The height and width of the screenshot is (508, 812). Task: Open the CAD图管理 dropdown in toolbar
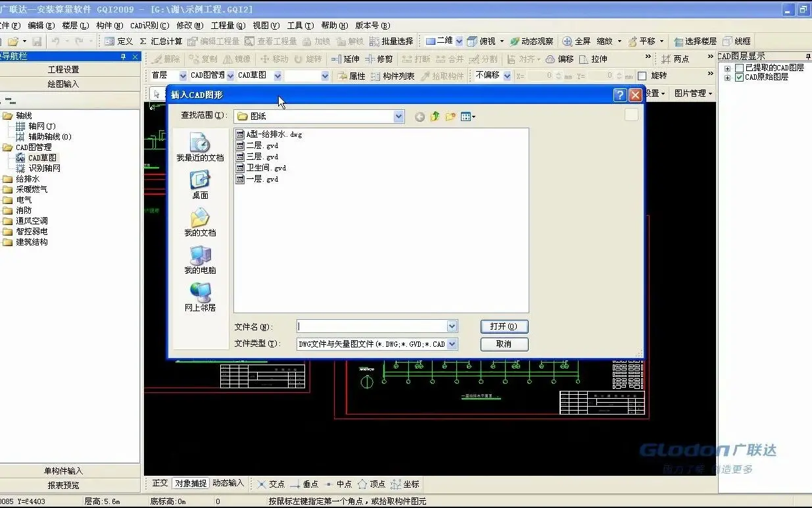click(x=230, y=76)
